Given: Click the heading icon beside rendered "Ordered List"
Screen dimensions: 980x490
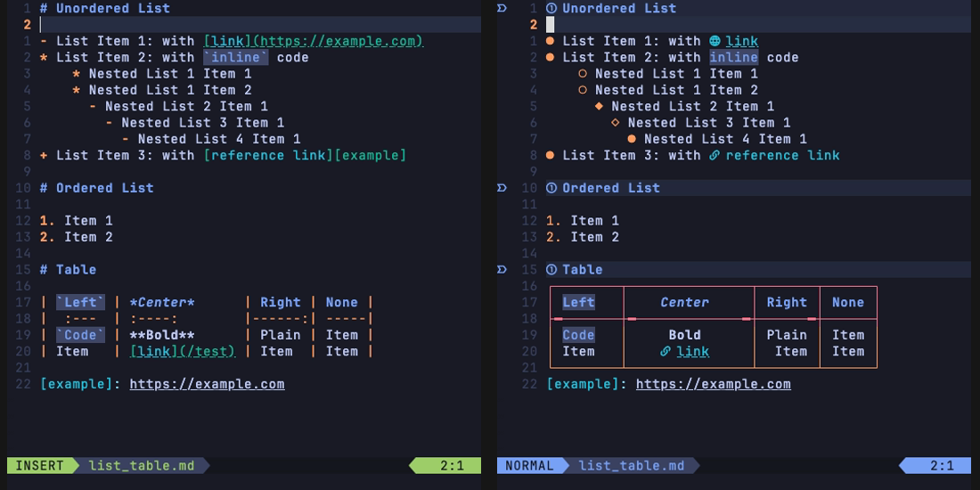Looking at the screenshot, I should 551,188.
